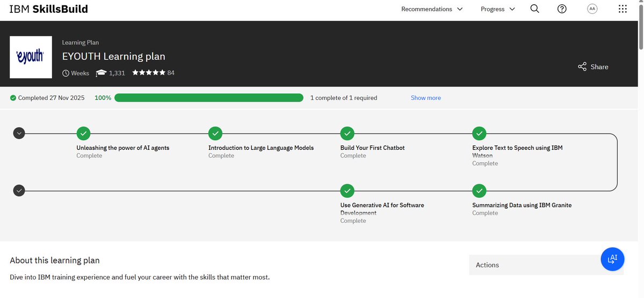This screenshot has height=298, width=644.
Task: Collapse the first row of the learning path
Action: point(19,133)
